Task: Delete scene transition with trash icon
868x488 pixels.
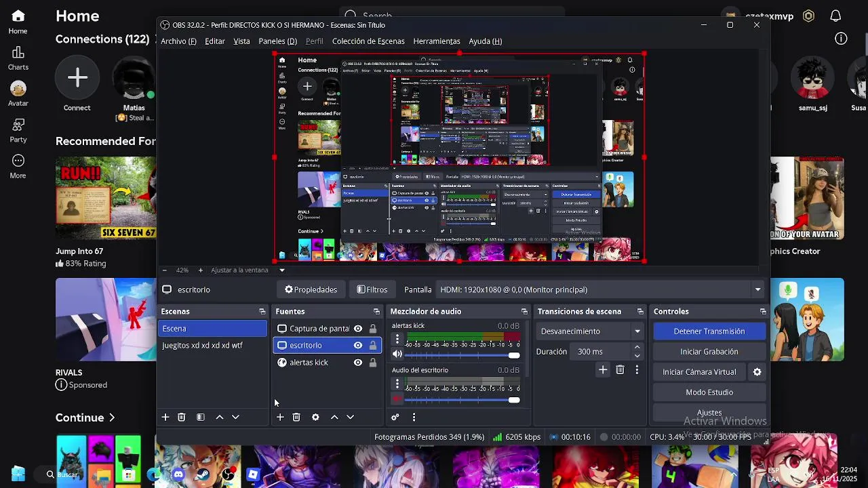Action: pyautogui.click(x=620, y=370)
